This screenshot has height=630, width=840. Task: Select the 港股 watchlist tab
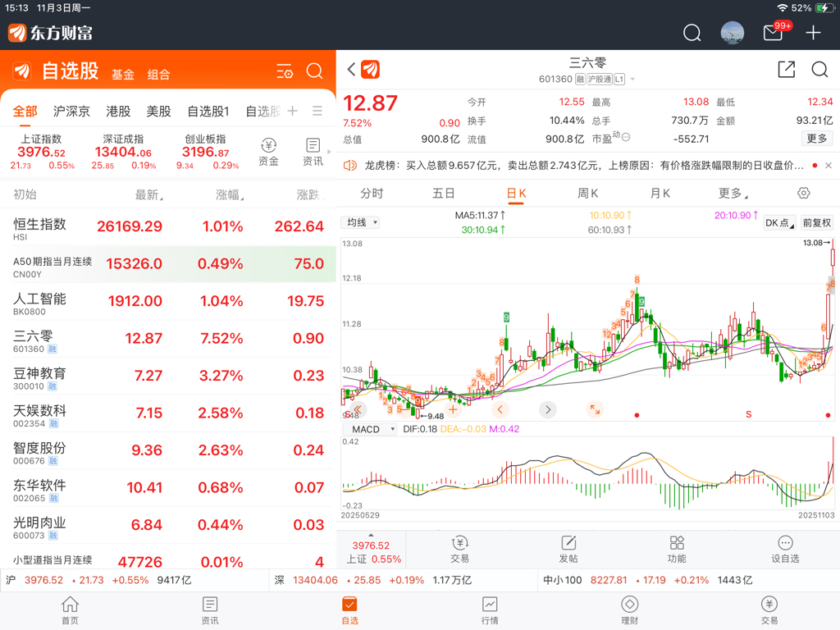coord(118,111)
